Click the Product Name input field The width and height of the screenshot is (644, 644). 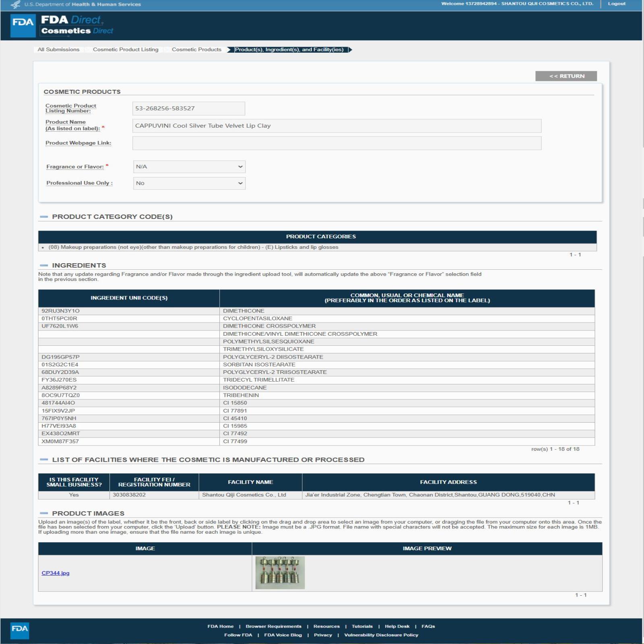pos(336,126)
